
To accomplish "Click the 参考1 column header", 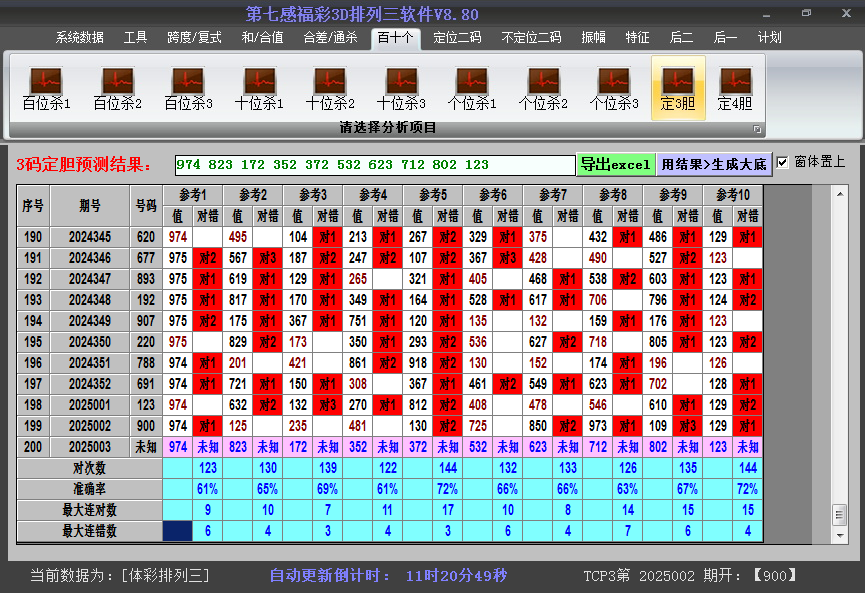I will [x=193, y=195].
